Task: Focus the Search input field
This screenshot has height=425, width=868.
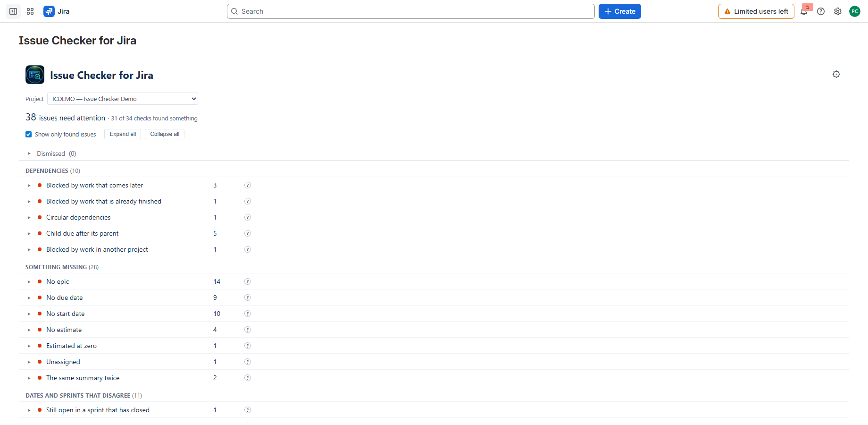Action: point(410,11)
